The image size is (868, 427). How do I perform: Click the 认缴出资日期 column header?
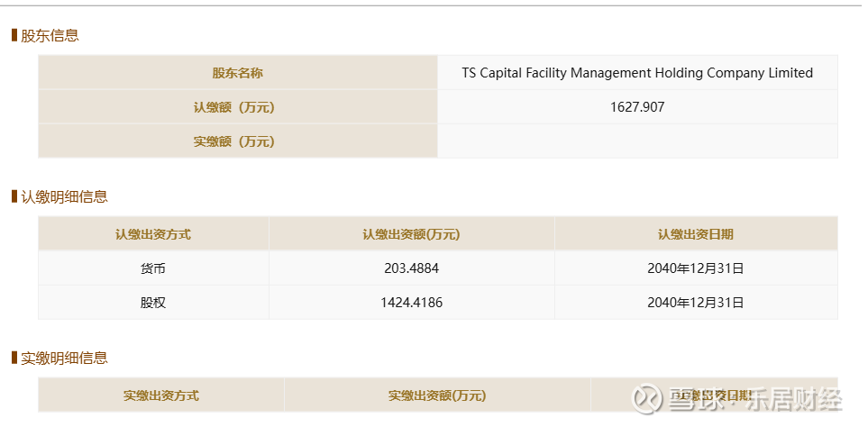click(696, 234)
